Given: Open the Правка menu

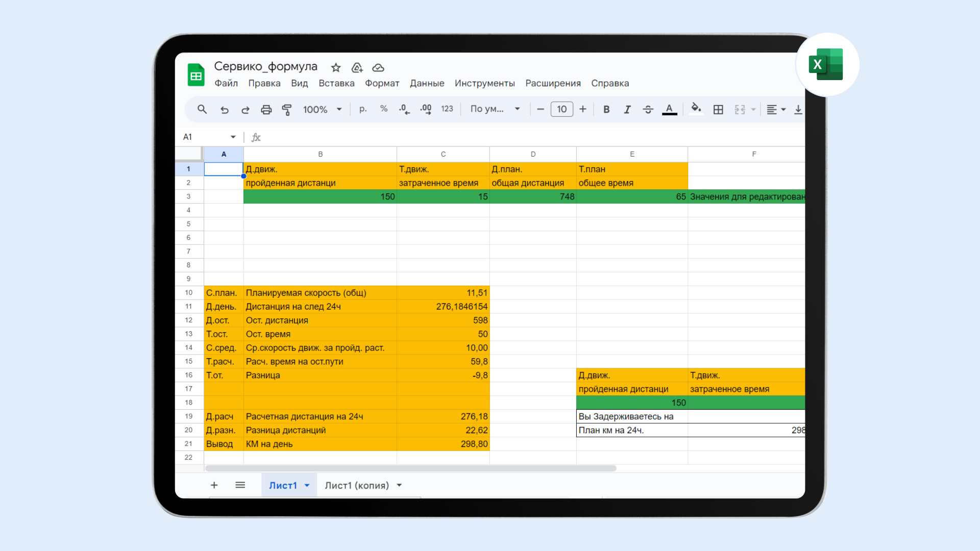Looking at the screenshot, I should pos(264,83).
